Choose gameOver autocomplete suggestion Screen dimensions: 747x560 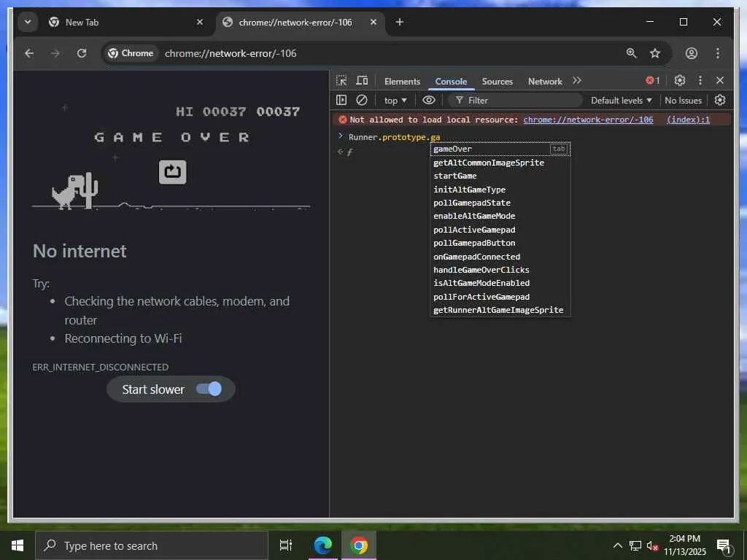[500, 149]
